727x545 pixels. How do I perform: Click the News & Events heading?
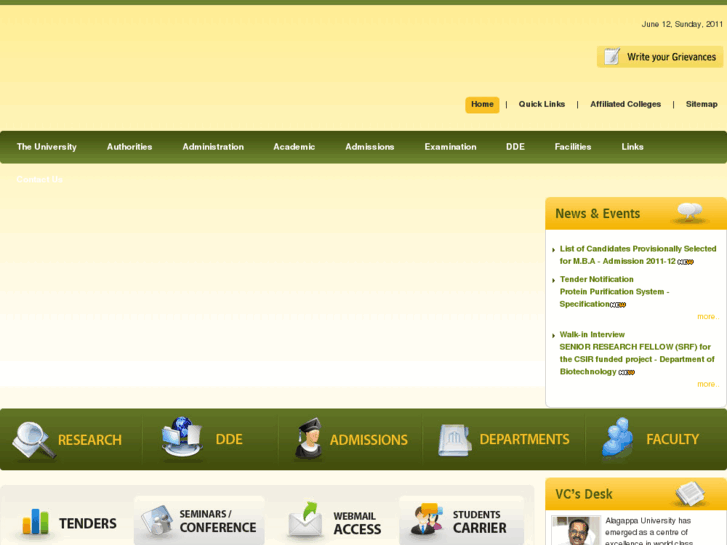pos(597,213)
